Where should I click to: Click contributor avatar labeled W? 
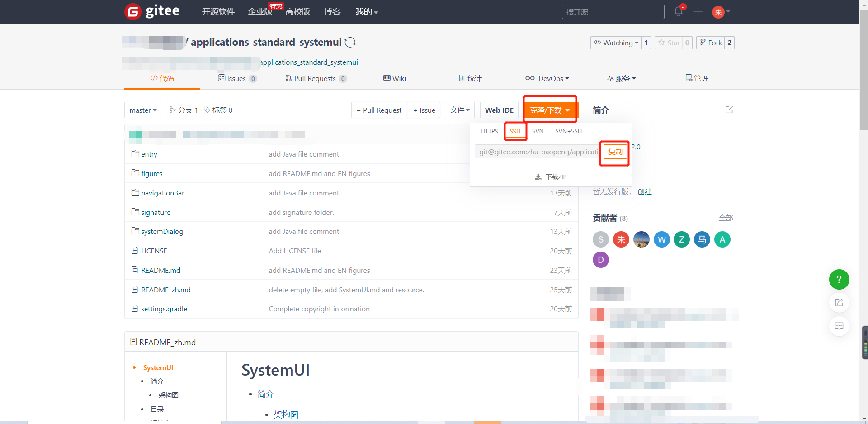click(x=661, y=239)
